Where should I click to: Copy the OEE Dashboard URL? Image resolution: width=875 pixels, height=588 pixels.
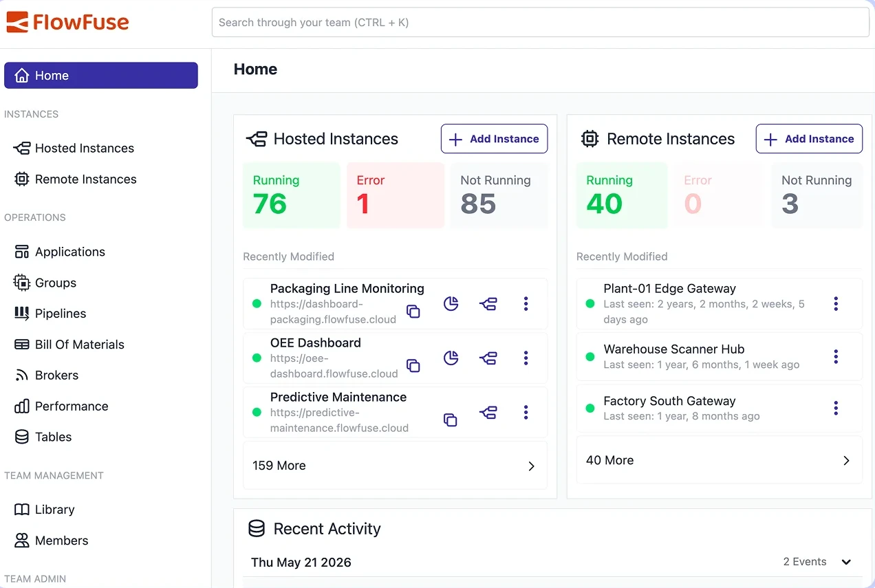click(413, 365)
